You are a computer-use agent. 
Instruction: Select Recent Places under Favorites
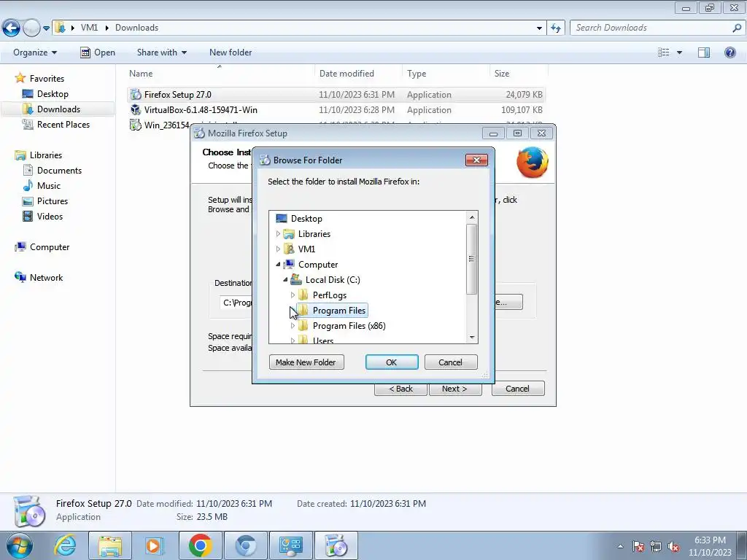click(x=63, y=124)
